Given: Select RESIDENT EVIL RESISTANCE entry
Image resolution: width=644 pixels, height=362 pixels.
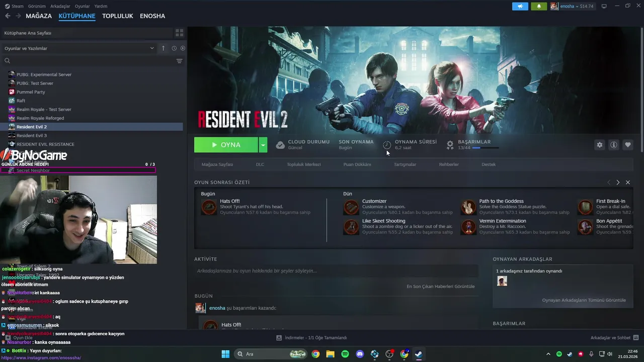Looking at the screenshot, I should (45, 144).
